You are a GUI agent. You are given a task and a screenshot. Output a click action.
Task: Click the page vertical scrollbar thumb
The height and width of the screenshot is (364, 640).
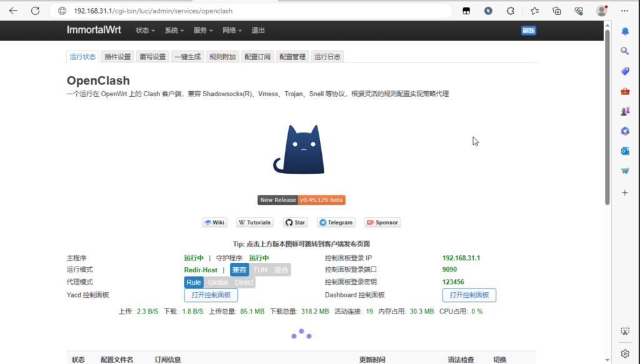click(x=607, y=117)
